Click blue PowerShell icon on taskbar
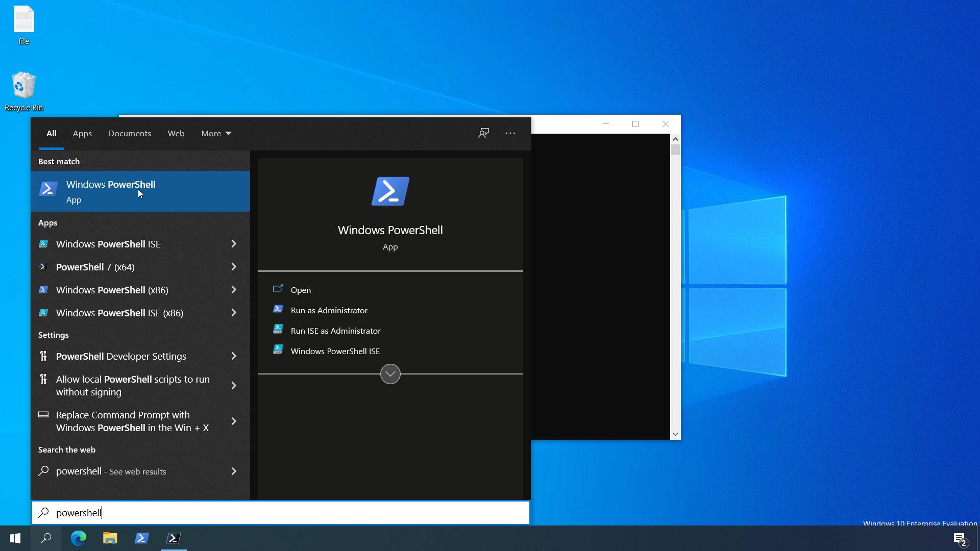 [x=141, y=538]
